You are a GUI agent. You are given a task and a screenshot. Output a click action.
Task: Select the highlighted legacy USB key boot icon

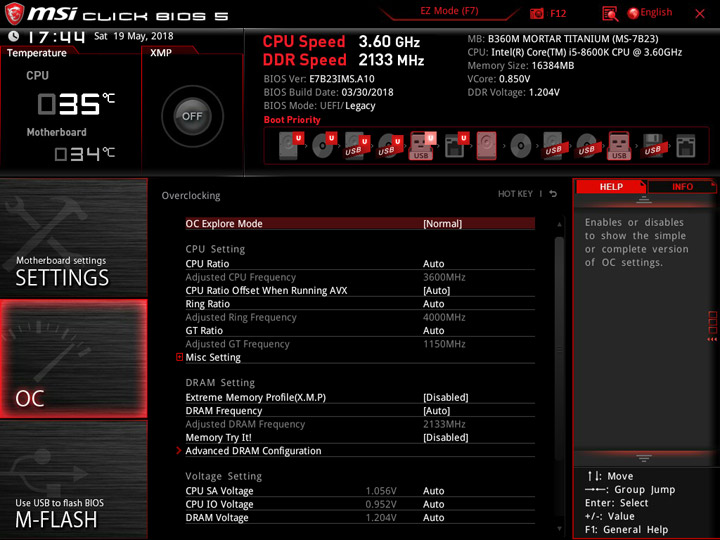pos(619,146)
